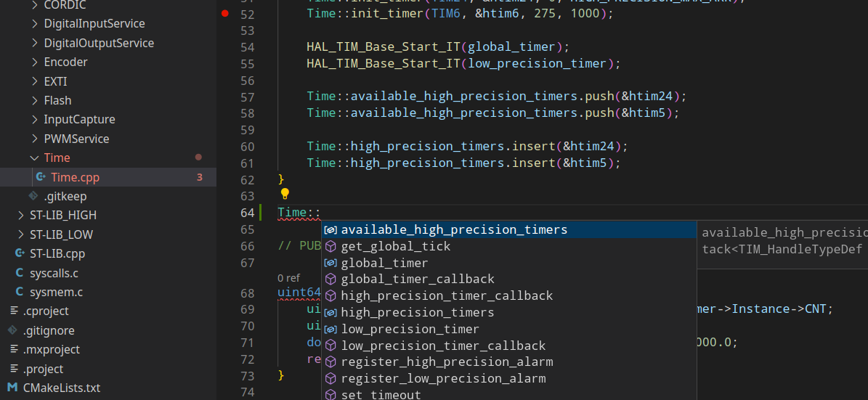Select low_precision_timer_callback suggestion
This screenshot has height=400, width=868.
[509, 346]
